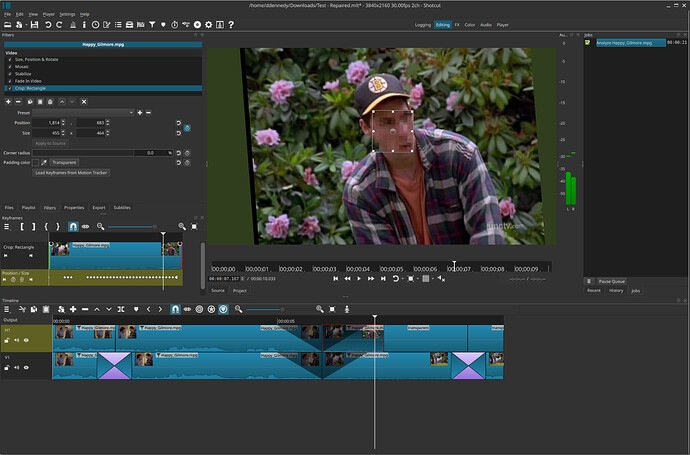Click the Save project icon in toolbar
This screenshot has height=455, width=690.
35,25
